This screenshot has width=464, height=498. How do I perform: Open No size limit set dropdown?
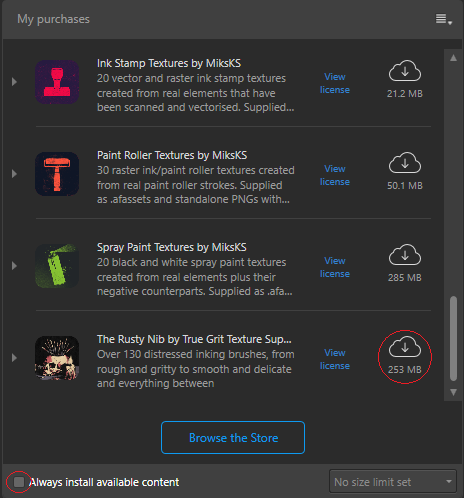(x=393, y=481)
